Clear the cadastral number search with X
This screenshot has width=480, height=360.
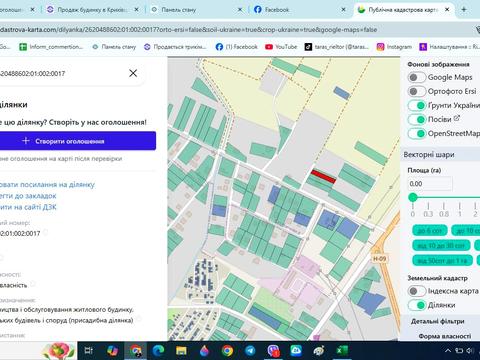tap(133, 73)
